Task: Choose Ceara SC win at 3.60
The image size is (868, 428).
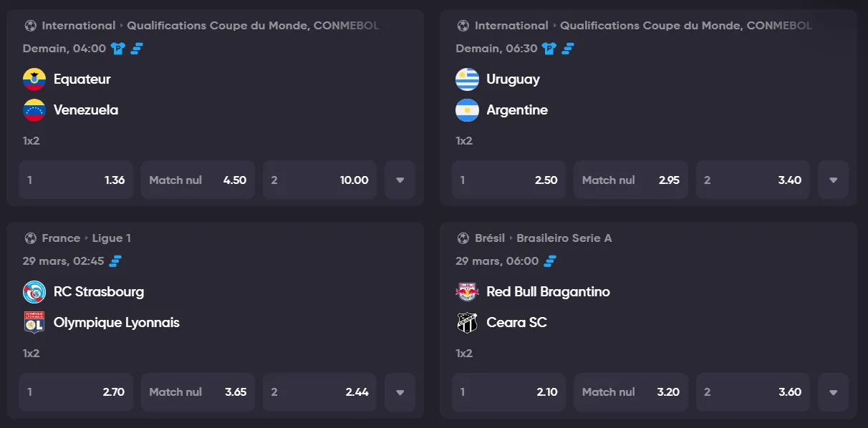Action: point(753,392)
